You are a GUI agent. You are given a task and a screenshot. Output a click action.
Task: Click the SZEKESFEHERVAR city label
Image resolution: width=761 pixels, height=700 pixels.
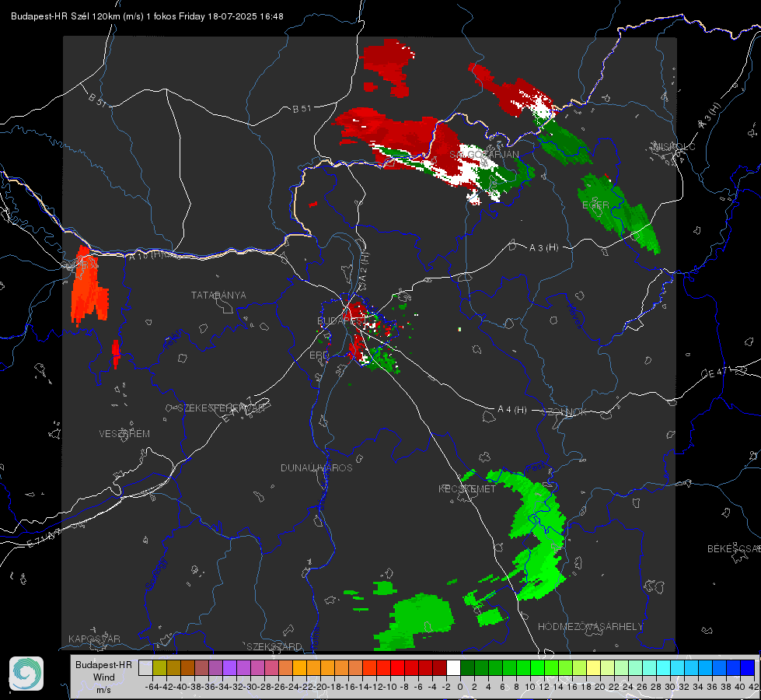tap(221, 408)
